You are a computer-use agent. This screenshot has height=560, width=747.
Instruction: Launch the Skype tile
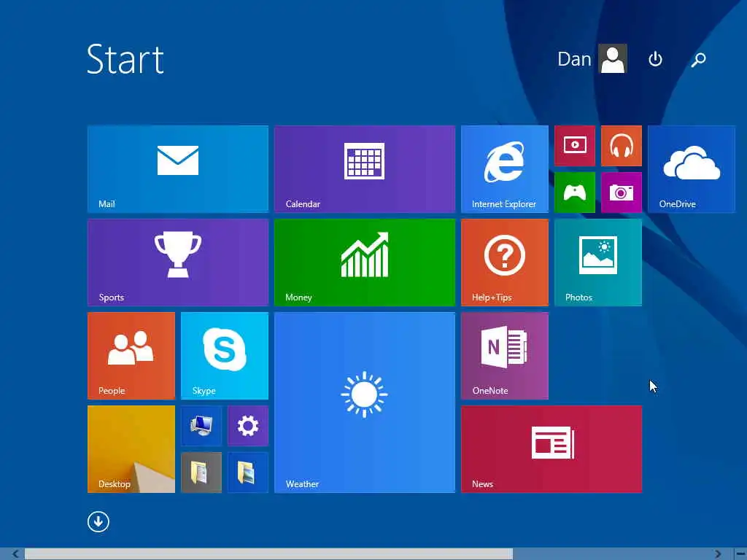(x=225, y=356)
